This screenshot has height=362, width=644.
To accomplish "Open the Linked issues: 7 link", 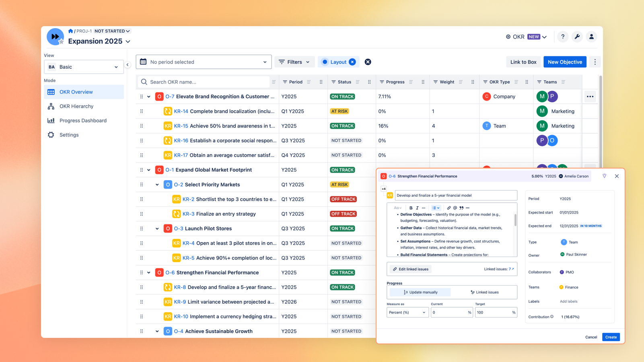I will click(498, 269).
